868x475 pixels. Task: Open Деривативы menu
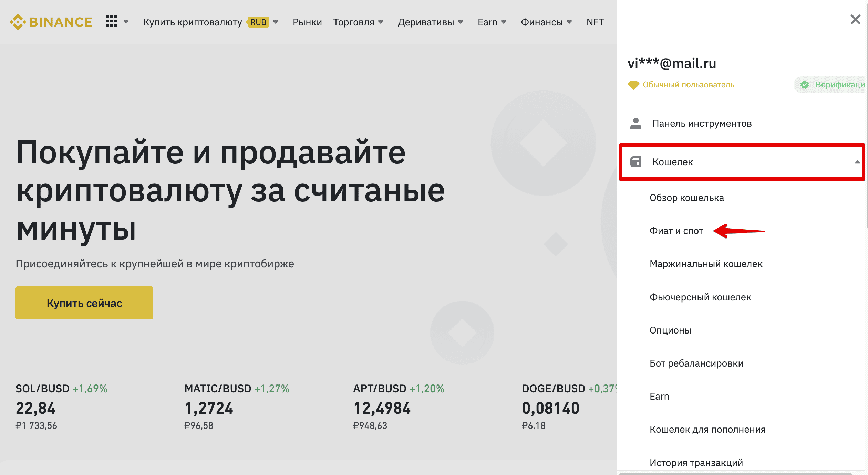click(426, 22)
